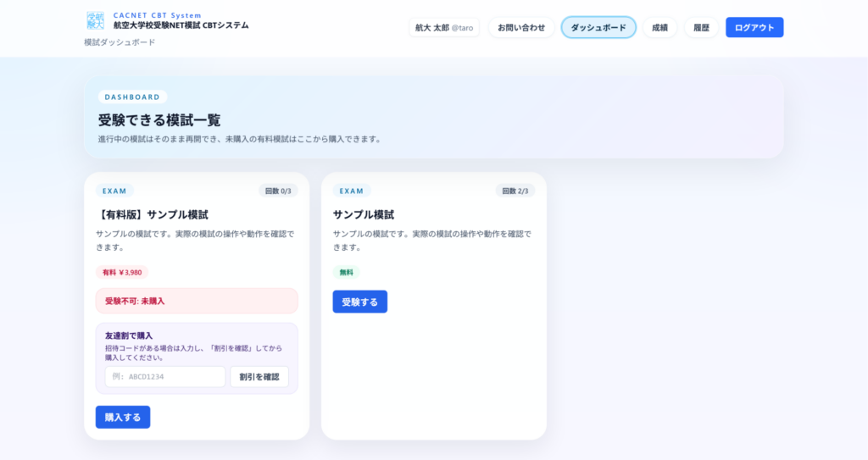Image resolution: width=868 pixels, height=460 pixels.
Task: Open the お問い合わせ contact page
Action: 521,27
